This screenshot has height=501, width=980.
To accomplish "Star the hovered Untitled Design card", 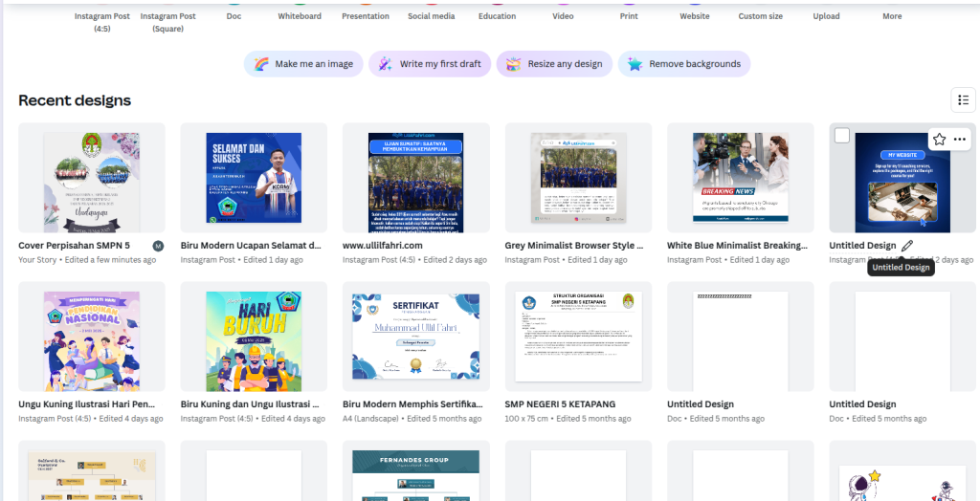I will [940, 140].
